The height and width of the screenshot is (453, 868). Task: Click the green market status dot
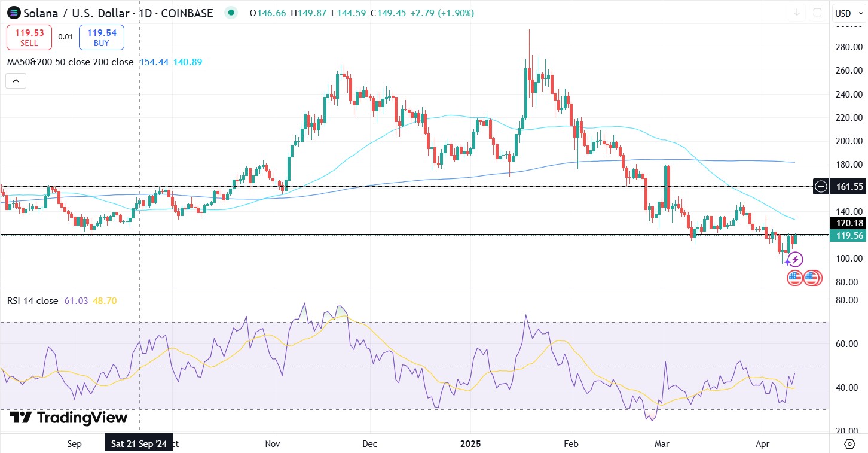coord(231,13)
